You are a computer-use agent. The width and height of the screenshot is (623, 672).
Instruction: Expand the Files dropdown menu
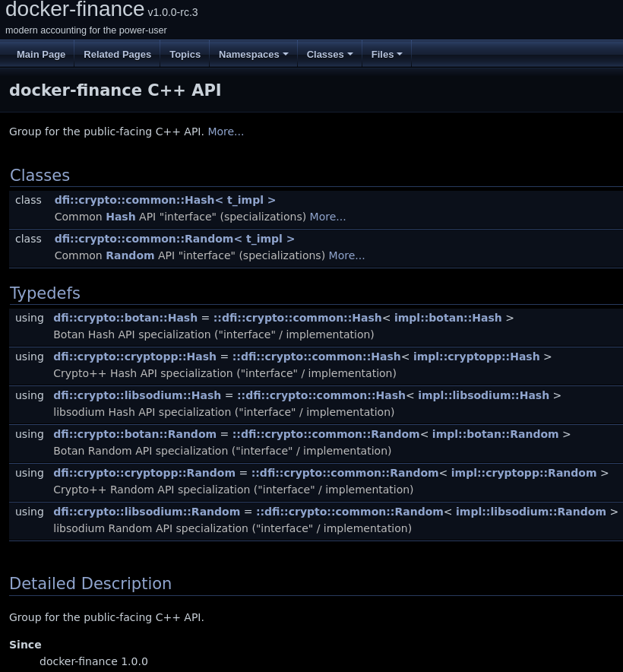386,55
